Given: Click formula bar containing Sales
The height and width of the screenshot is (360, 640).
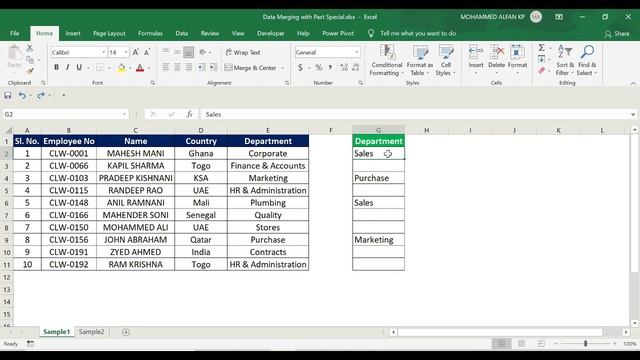Looking at the screenshot, I should 414,114.
